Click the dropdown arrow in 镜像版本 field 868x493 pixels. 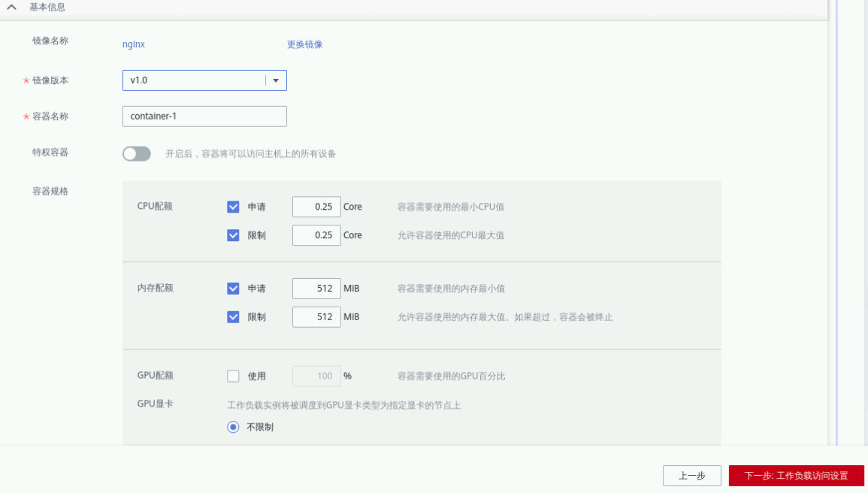pos(276,80)
